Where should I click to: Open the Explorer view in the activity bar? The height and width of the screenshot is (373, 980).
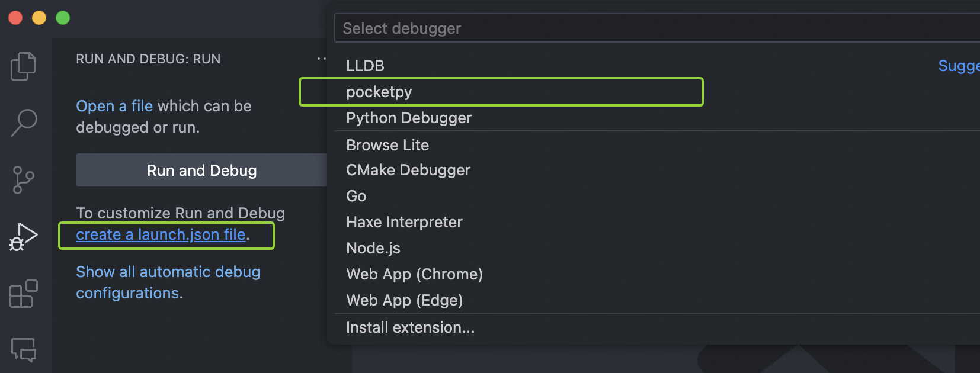(24, 65)
